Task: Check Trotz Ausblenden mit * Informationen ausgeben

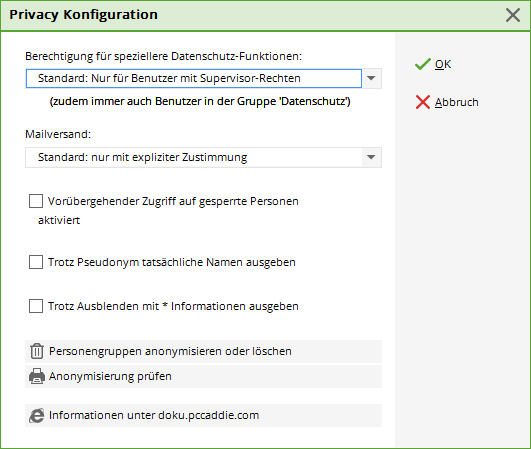Action: [36, 306]
